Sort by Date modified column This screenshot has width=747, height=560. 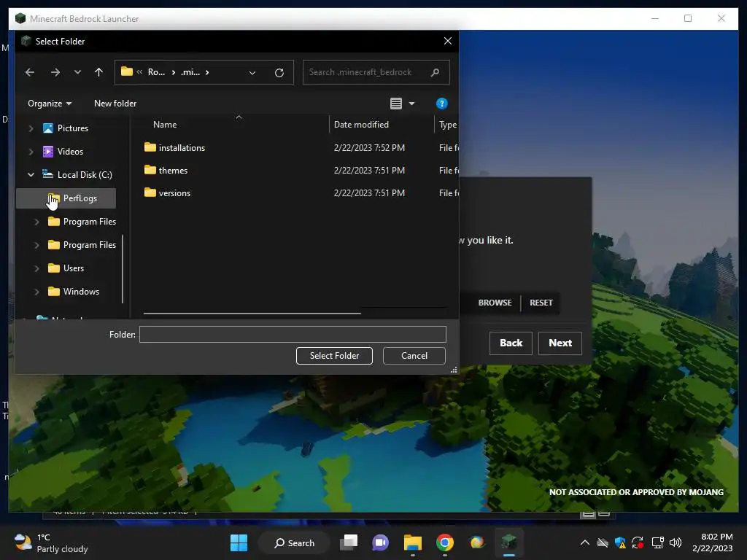click(361, 125)
